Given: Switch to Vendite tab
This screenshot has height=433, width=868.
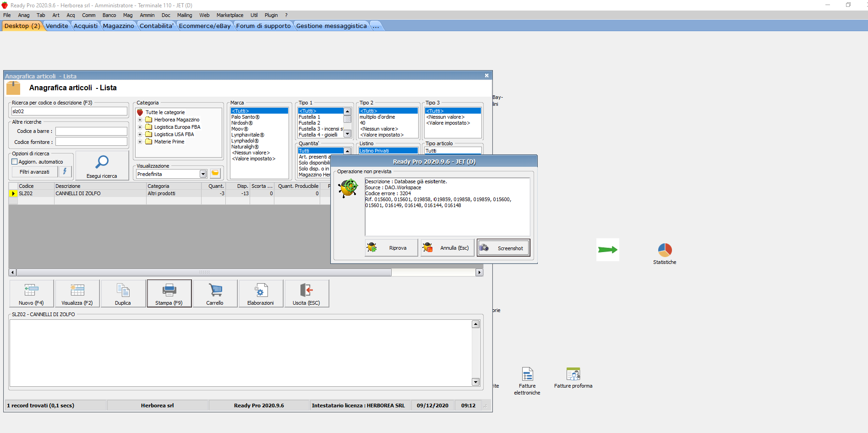Looking at the screenshot, I should point(57,26).
